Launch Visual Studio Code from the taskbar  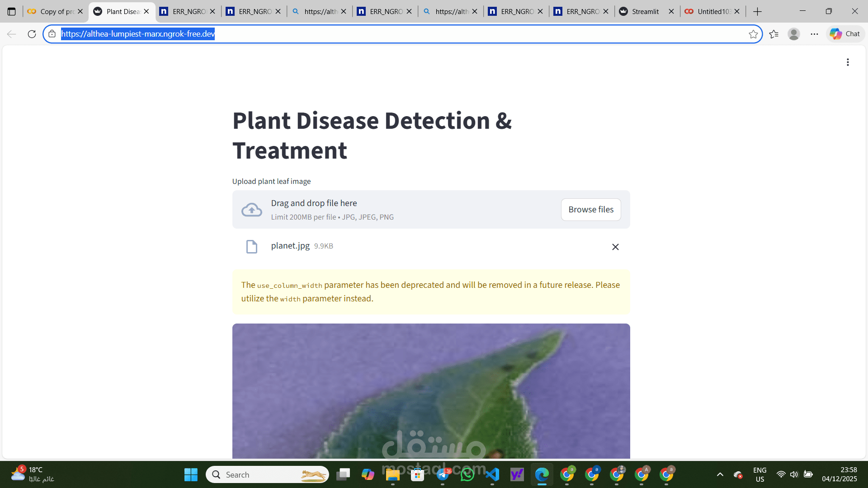tap(492, 474)
